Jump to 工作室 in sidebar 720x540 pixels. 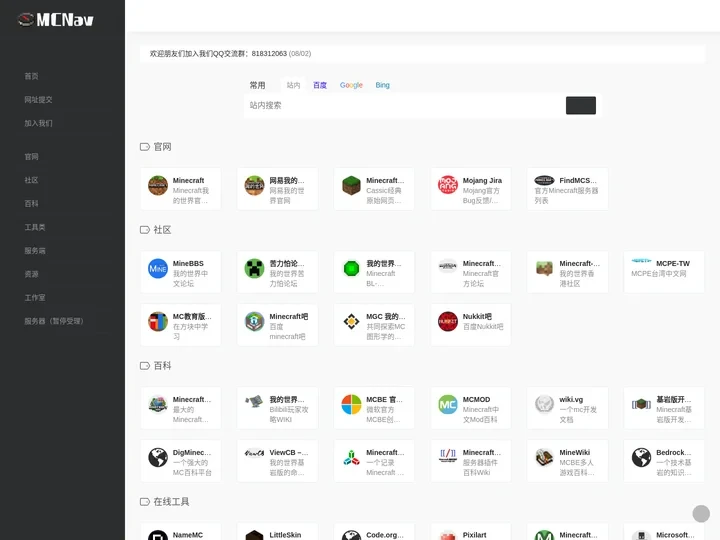(x=35, y=298)
